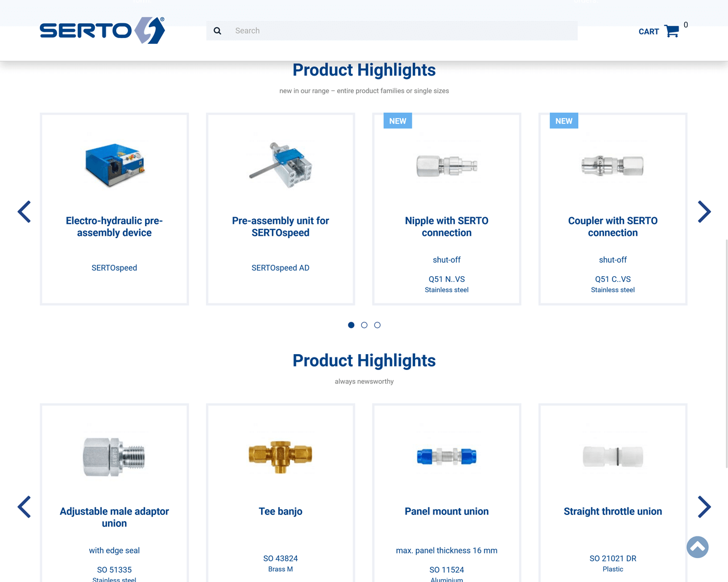Click 'Brass M' material text

pyautogui.click(x=280, y=569)
